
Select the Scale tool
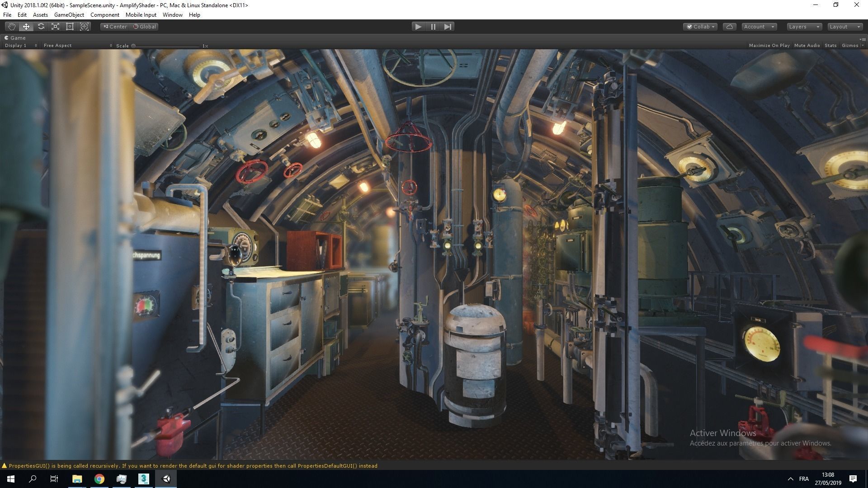point(55,27)
